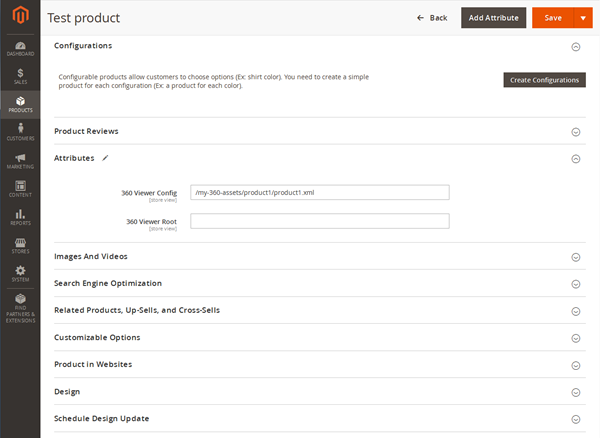The width and height of the screenshot is (600, 438).
Task: Click the Add Attribute button
Action: (493, 18)
